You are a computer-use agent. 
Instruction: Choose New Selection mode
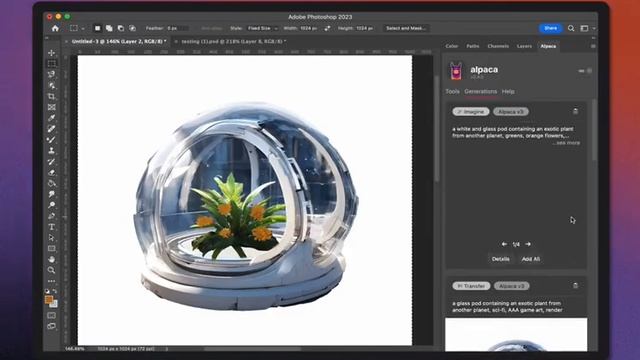click(x=98, y=28)
